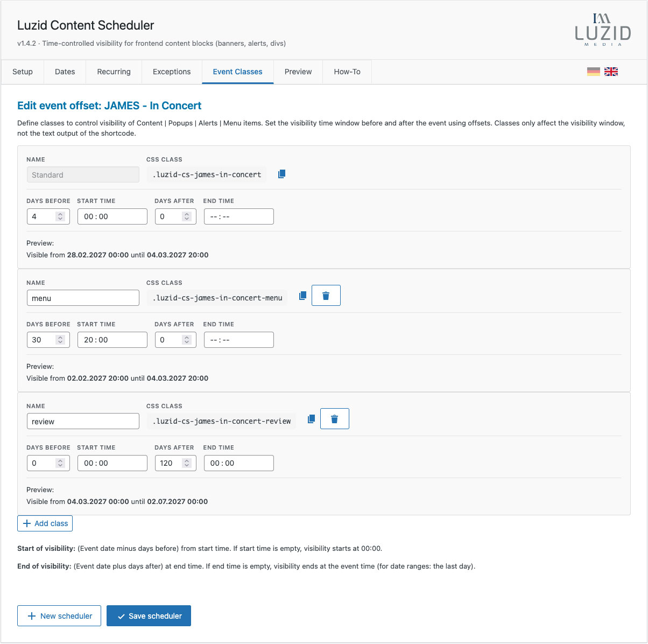Switch language to German via flag icon

point(594,71)
